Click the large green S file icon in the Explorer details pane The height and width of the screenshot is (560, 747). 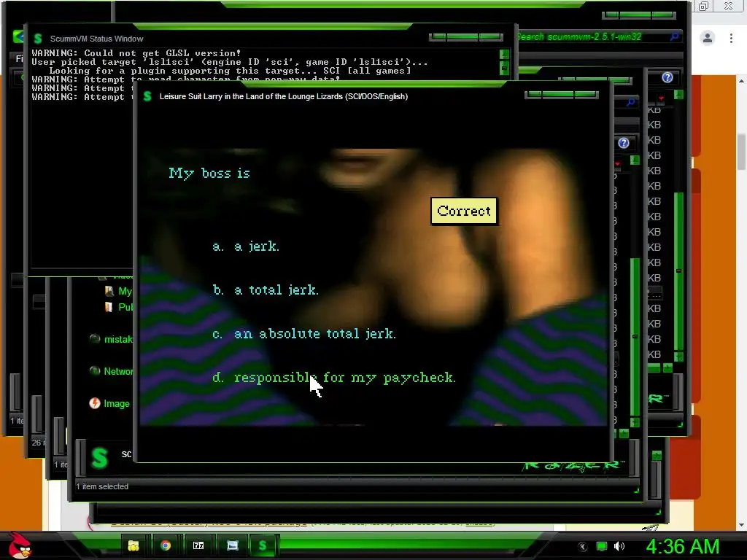tap(99, 458)
